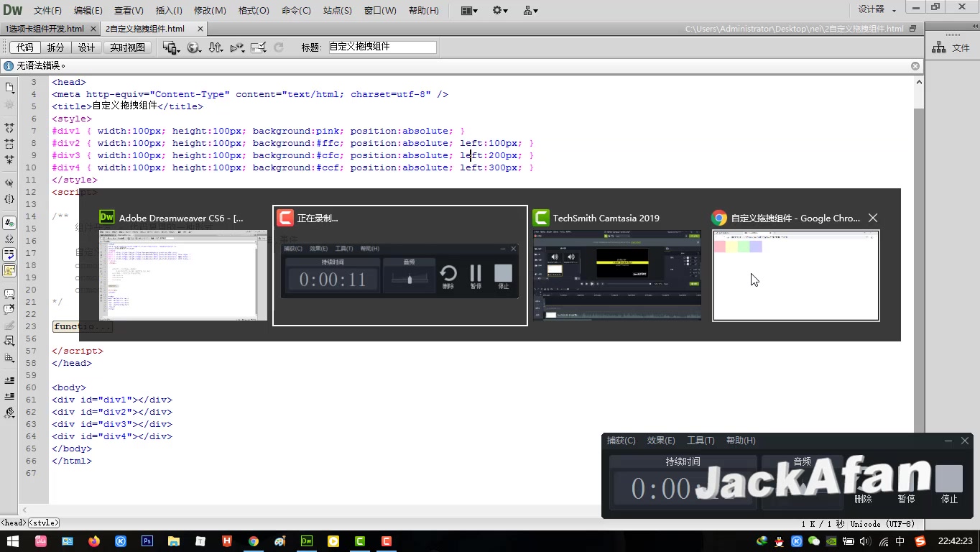The image size is (980, 552).
Task: Click apply comment icon
Action: click(9, 294)
